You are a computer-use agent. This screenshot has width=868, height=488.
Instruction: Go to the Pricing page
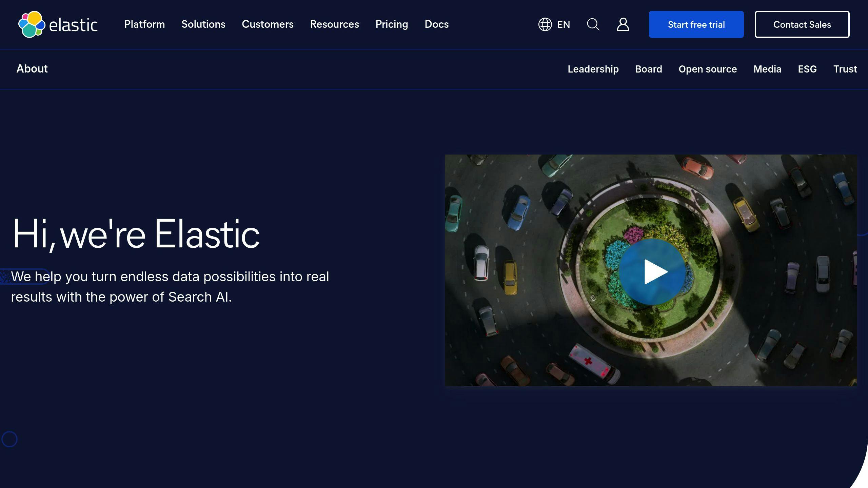[392, 24]
